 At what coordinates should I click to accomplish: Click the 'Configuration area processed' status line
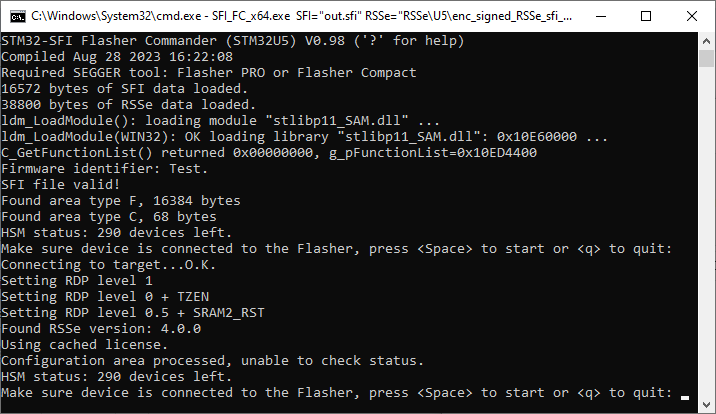(x=212, y=361)
